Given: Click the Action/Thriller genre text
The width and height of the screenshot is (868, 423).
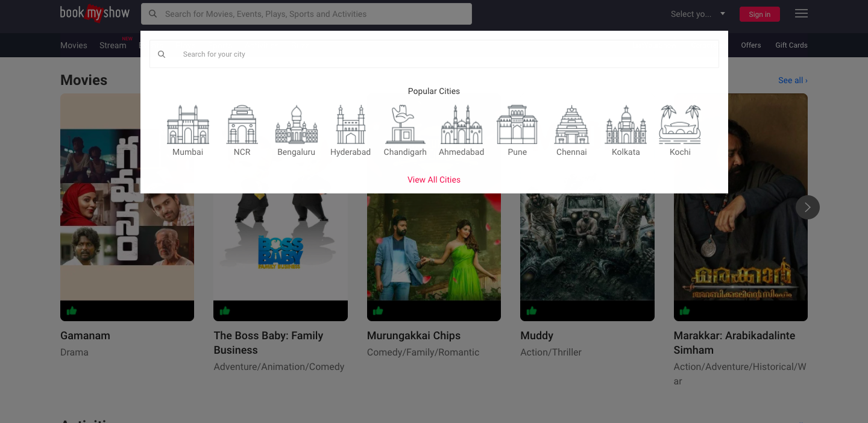Looking at the screenshot, I should 551,352.
